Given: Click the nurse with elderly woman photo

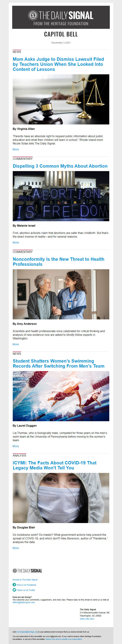Looking at the screenshot, I should 61,294.
